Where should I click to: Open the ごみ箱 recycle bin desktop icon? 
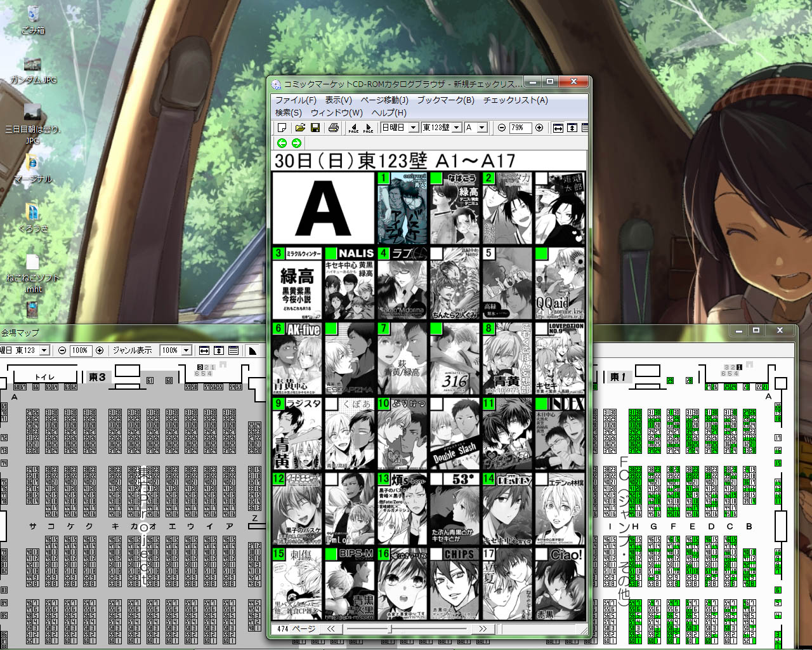click(33, 20)
